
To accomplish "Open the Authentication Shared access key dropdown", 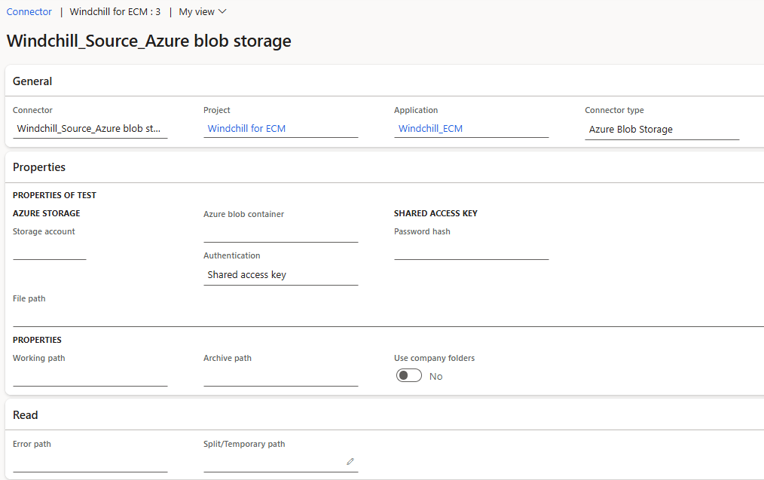I will (x=281, y=275).
